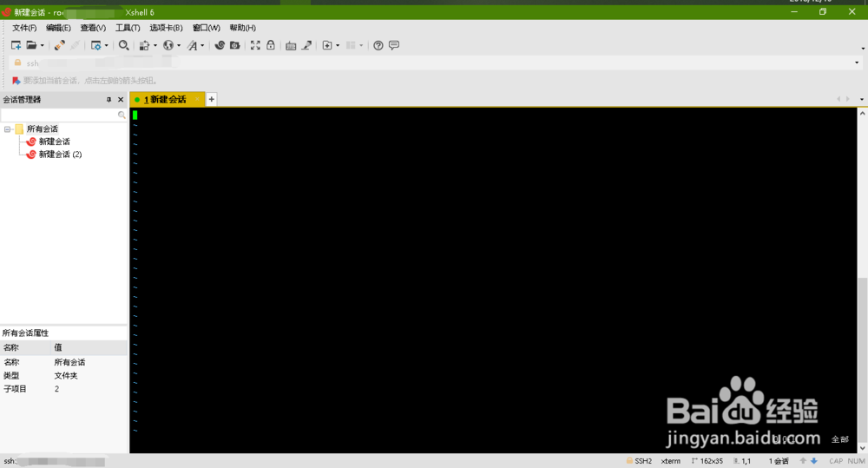This screenshot has height=468, width=868.
Task: Expand the Font dropdown arrow
Action: 202,45
